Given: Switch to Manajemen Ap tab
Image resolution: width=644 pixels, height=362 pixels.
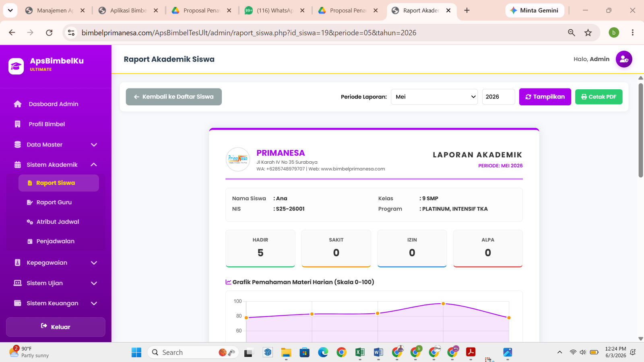Looking at the screenshot, I should click(54, 10).
